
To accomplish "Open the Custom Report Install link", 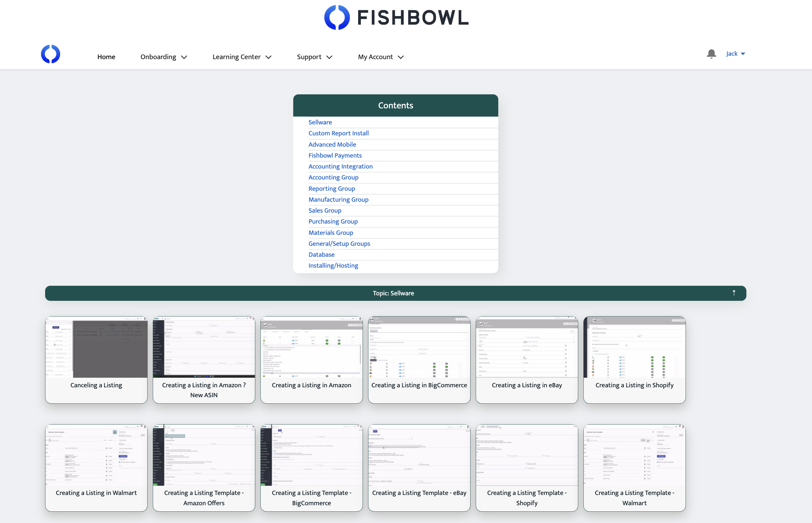I will point(338,133).
